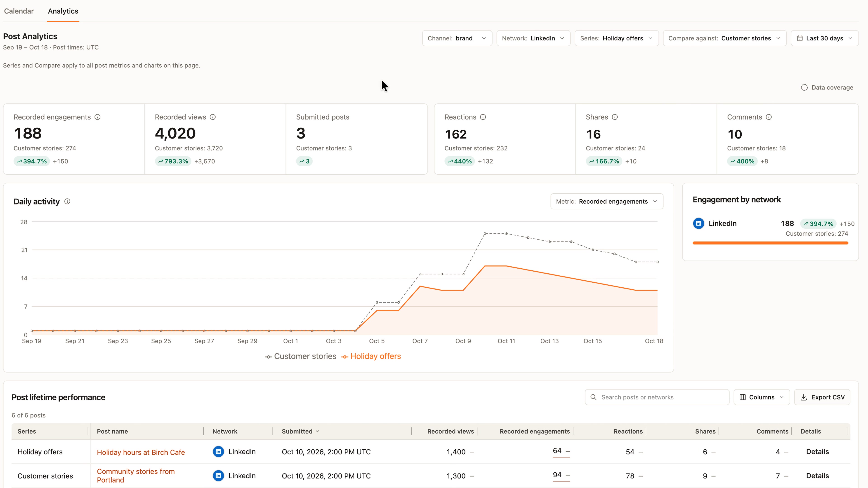Select the Analytics tab
Screen dimensions: 868x488
(63, 11)
